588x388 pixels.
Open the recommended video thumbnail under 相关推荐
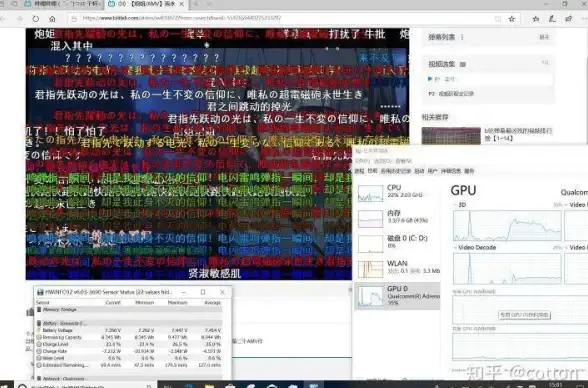tap(451, 136)
